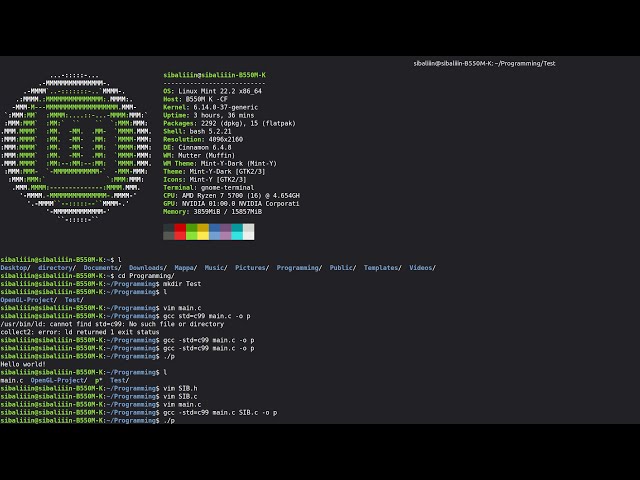Screen dimensions: 640x480
Task: Click the neofetch header sibaliiin@sibaliiin-B550M-K
Action: 214,75
